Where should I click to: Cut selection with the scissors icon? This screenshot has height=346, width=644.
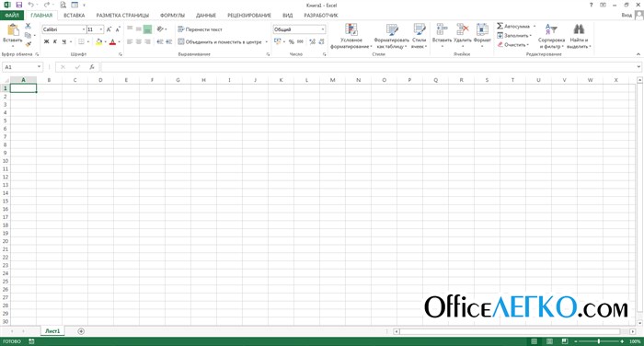(28, 26)
